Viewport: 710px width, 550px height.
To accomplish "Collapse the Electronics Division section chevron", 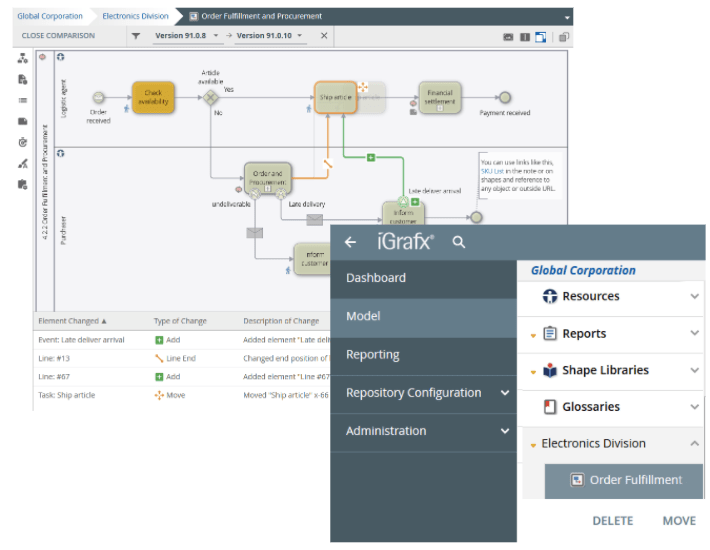I will pyautogui.click(x=694, y=443).
